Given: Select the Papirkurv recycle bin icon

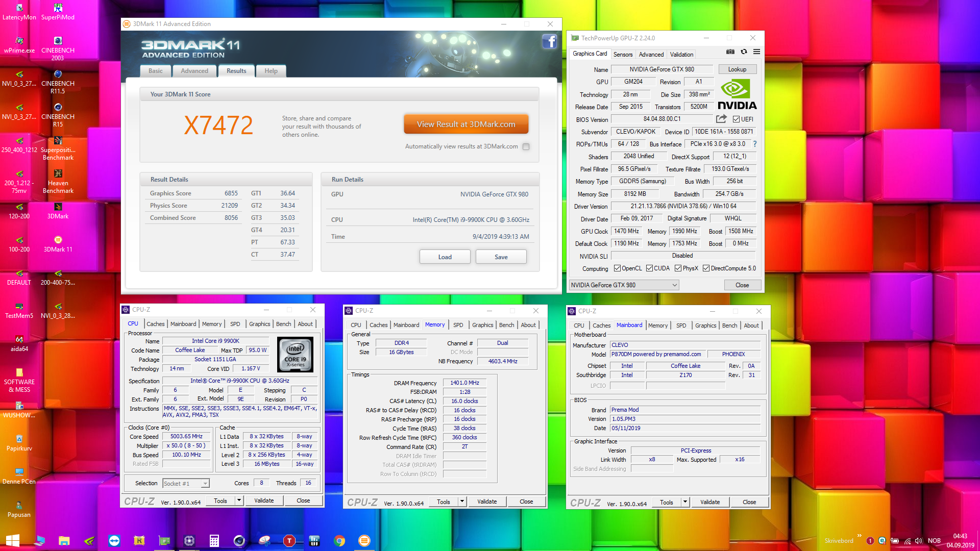Looking at the screenshot, I should (x=19, y=443).
